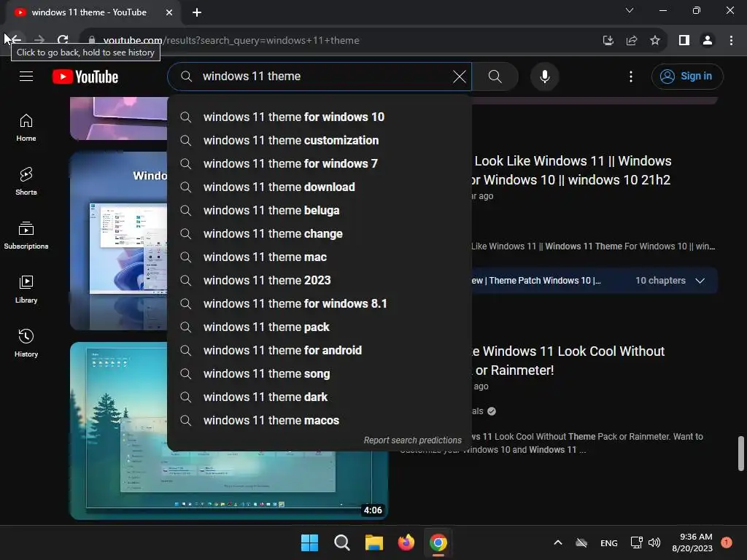
Task: Open Chrome's three-dot menu
Action: coord(731,40)
